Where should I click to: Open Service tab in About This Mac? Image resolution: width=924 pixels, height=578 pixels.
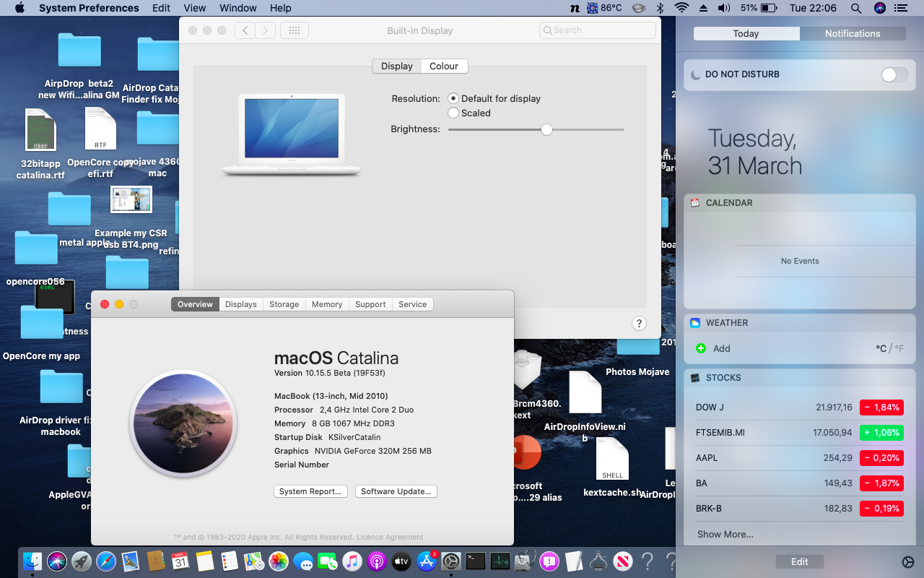coord(413,304)
